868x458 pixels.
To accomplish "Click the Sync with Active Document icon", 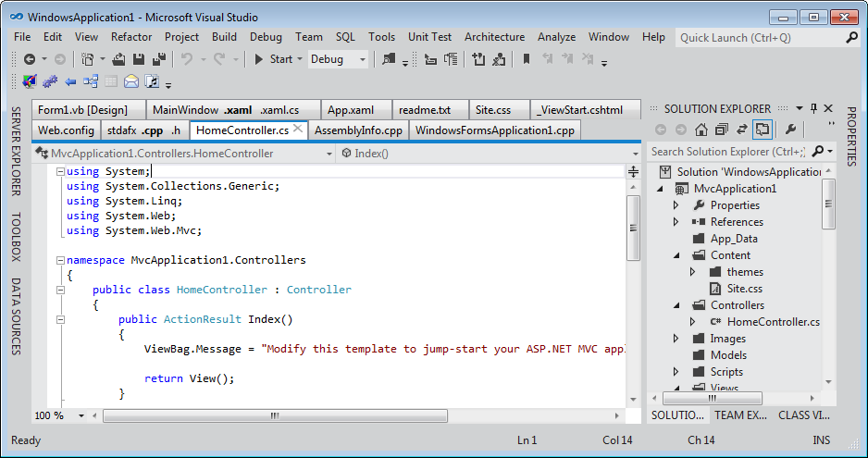I will tap(742, 130).
